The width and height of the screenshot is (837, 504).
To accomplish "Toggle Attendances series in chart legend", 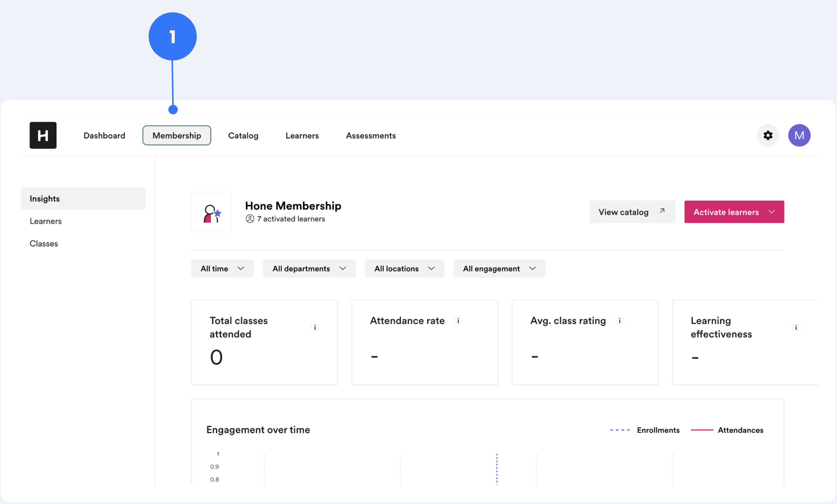I will pos(727,430).
